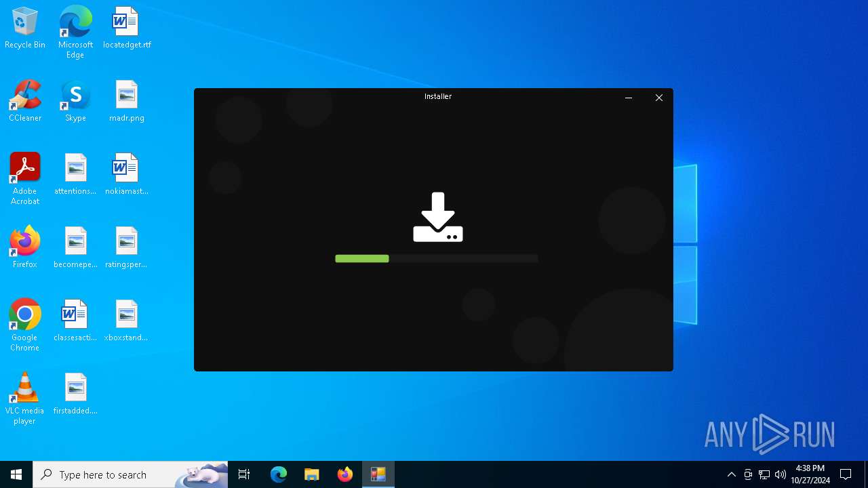This screenshot has width=868, height=488.
Task: Click the Meet Now tray icon
Action: tap(748, 474)
